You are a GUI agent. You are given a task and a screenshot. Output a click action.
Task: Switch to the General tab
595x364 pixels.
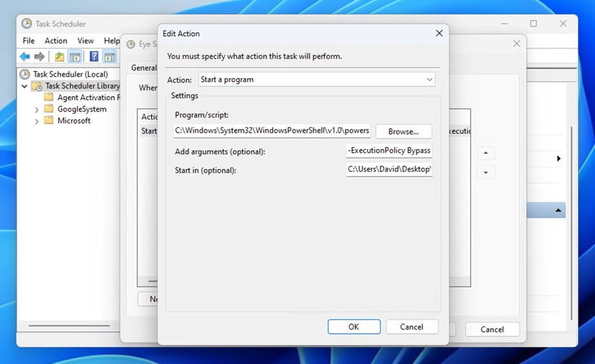[143, 68]
